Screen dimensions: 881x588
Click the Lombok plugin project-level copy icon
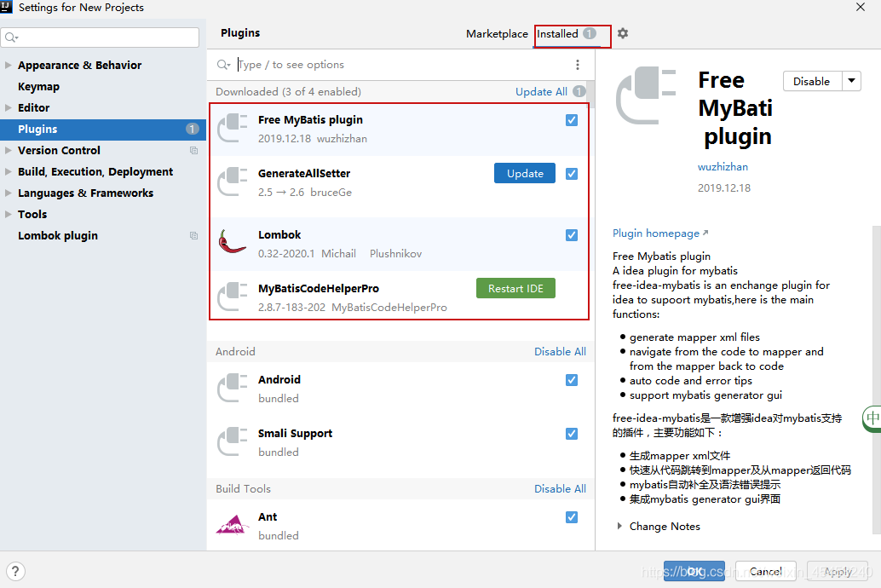pyautogui.click(x=194, y=235)
